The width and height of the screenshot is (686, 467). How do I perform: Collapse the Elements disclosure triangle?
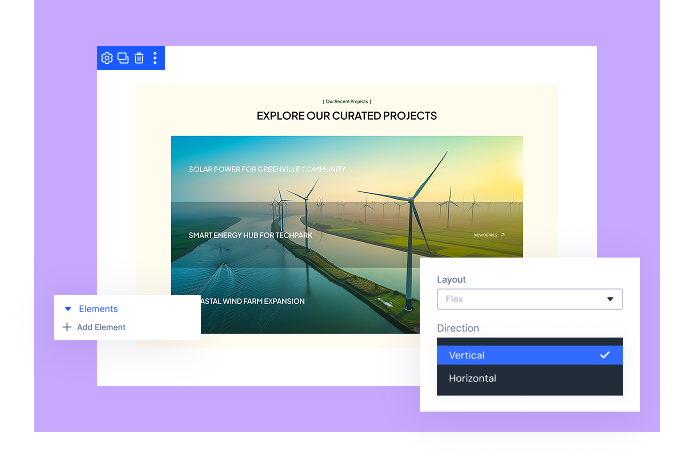[x=68, y=309]
